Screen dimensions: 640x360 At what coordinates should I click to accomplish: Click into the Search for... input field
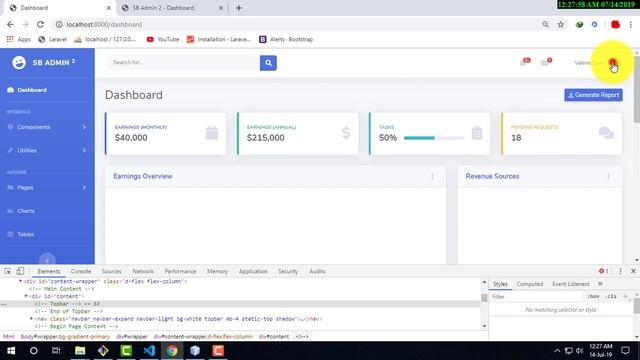[x=184, y=63]
